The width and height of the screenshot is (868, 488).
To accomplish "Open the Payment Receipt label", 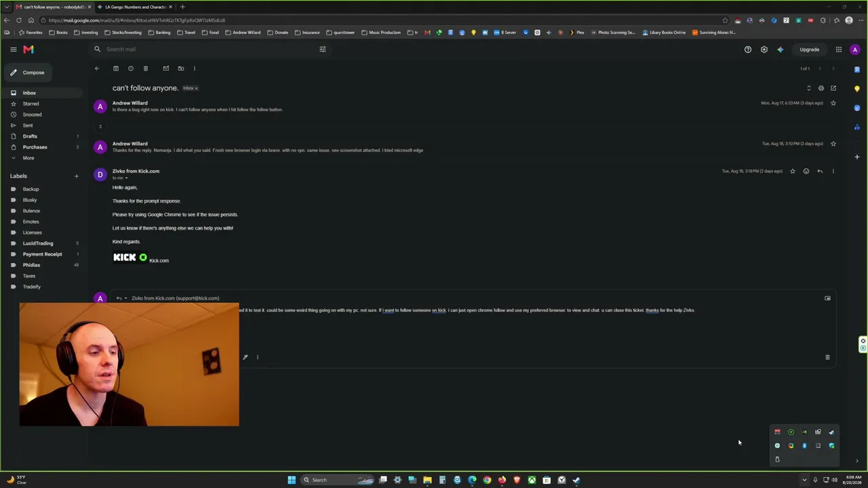I will [42, 254].
